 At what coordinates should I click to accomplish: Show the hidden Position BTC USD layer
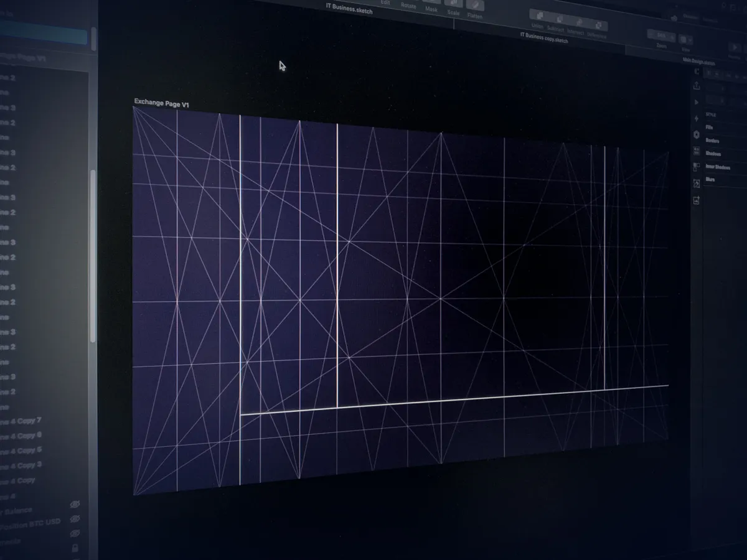[75, 518]
